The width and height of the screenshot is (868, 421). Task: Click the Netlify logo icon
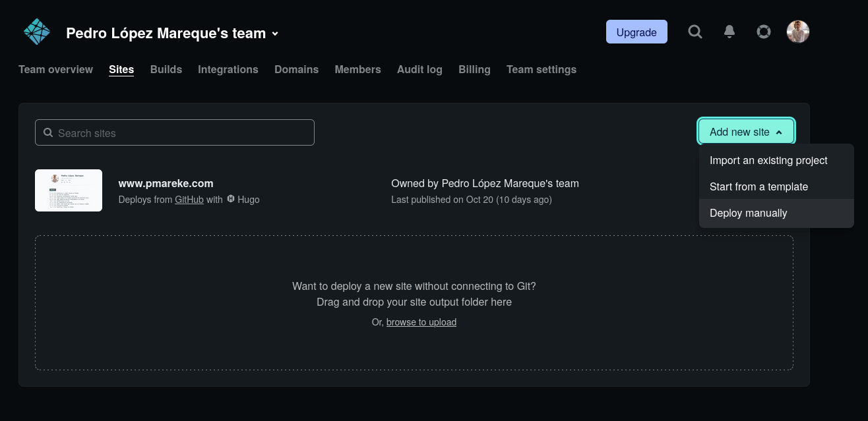point(36,32)
